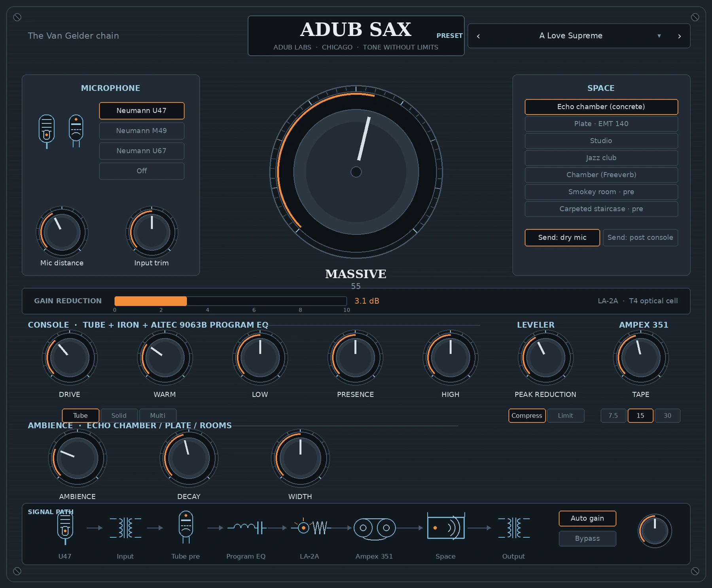Click the output level knob beside Auto gain

click(655, 531)
